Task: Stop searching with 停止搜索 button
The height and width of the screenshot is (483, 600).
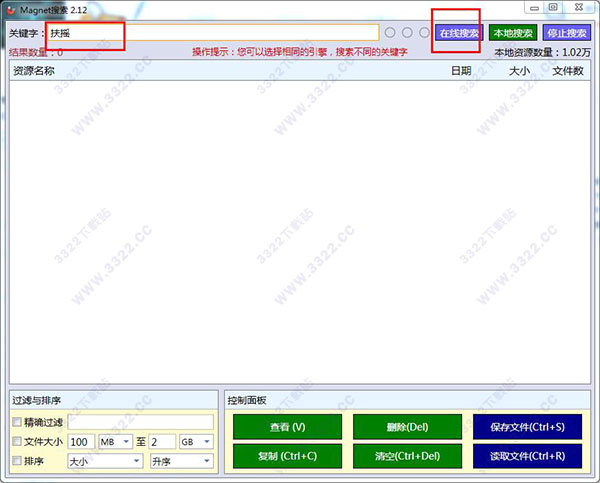Action: click(566, 33)
